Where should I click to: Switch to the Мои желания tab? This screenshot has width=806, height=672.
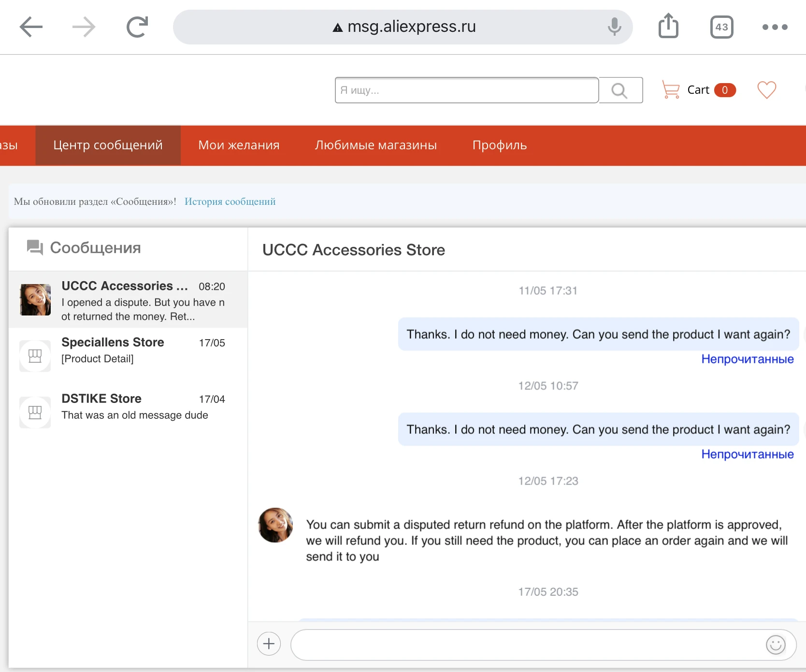(239, 145)
